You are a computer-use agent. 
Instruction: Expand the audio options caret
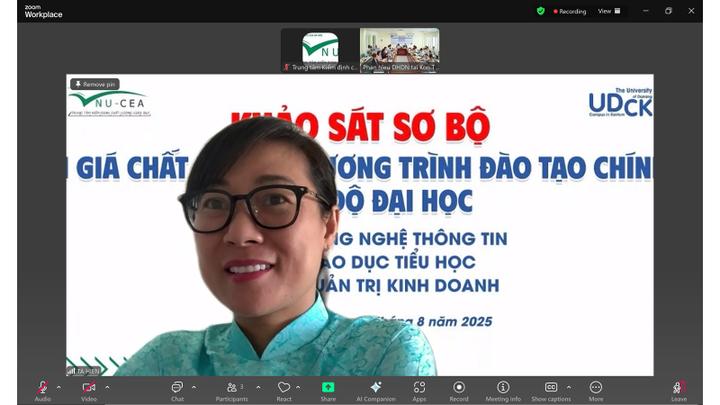(x=59, y=388)
